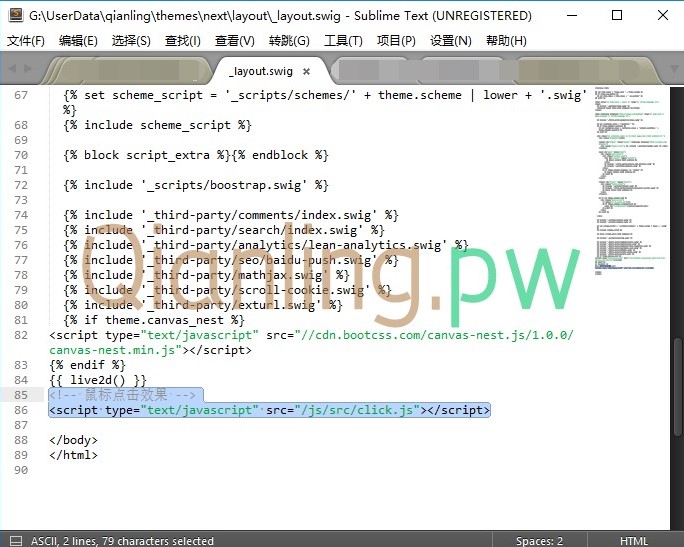
Task: Open the 查看(V) menu
Action: coord(235,41)
